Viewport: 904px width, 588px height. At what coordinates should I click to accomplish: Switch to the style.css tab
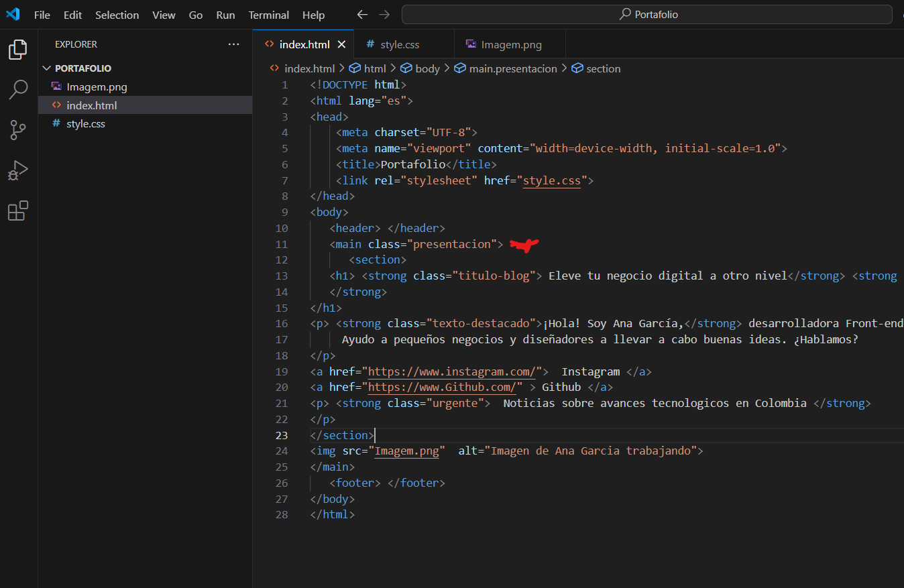click(404, 45)
